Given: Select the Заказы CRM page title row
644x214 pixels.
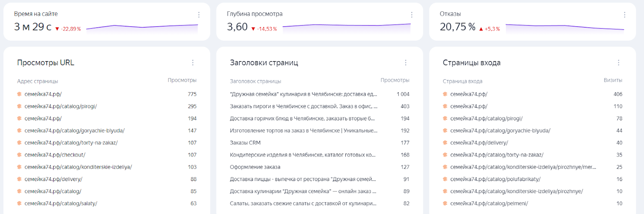Looking at the screenshot, I should pos(320,143).
